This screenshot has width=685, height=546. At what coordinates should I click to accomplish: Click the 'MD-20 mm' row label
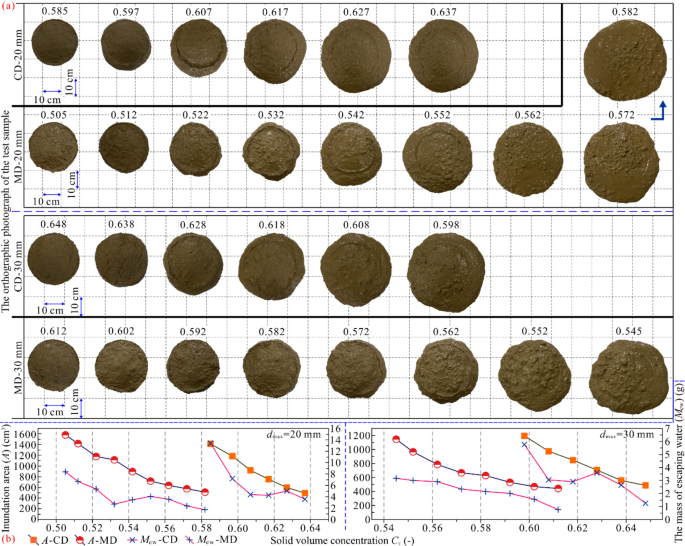[x=18, y=156]
